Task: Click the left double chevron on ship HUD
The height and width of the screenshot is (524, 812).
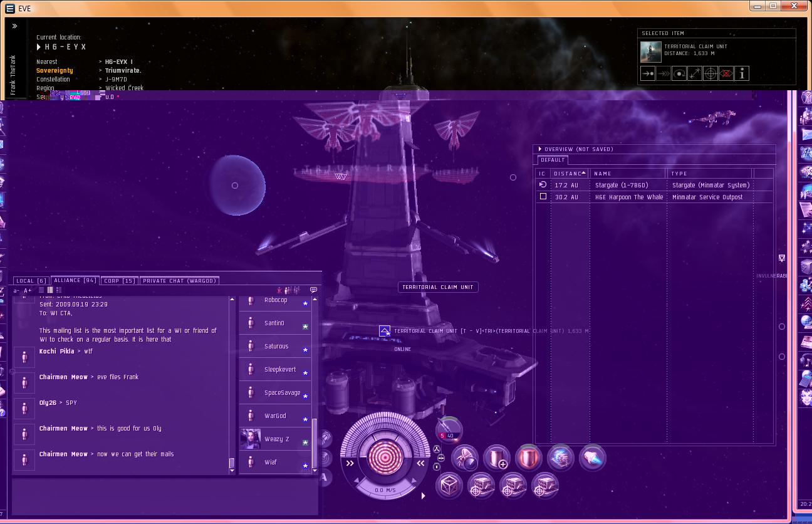Action: [x=350, y=463]
